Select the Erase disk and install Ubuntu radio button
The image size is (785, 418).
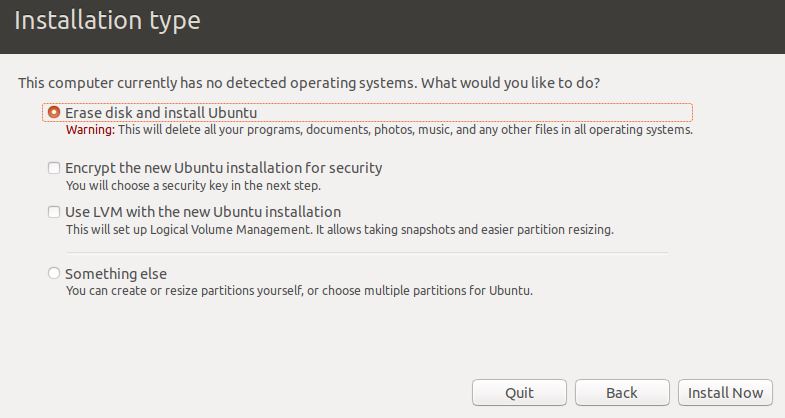[x=54, y=112]
